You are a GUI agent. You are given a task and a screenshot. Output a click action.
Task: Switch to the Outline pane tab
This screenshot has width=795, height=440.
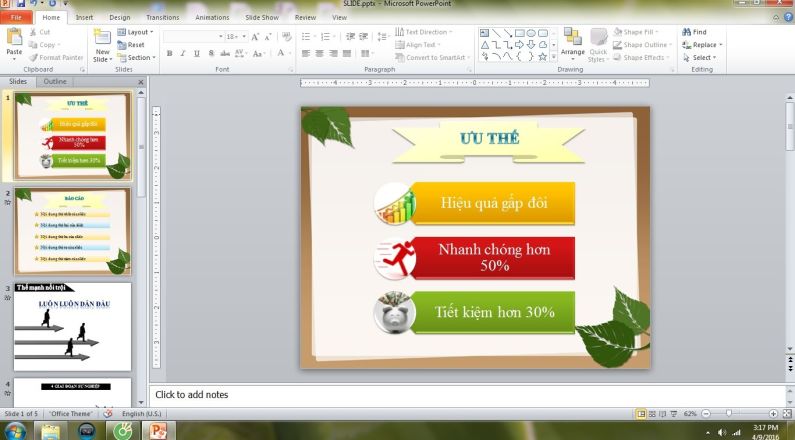click(x=55, y=82)
